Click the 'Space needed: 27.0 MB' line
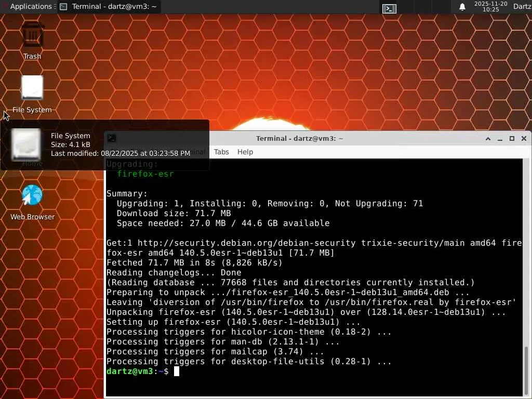This screenshot has height=399, width=532. pos(223,223)
